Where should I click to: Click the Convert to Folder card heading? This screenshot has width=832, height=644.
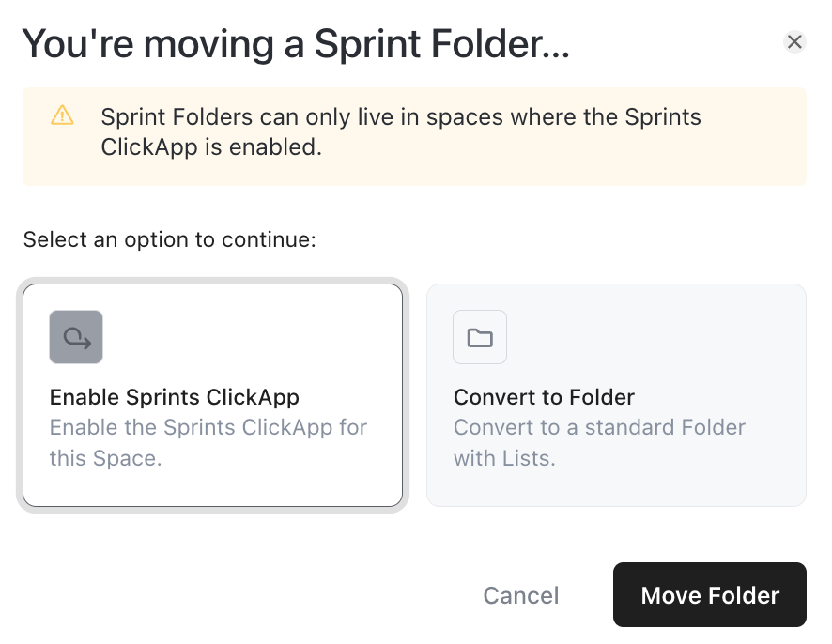coord(545,397)
